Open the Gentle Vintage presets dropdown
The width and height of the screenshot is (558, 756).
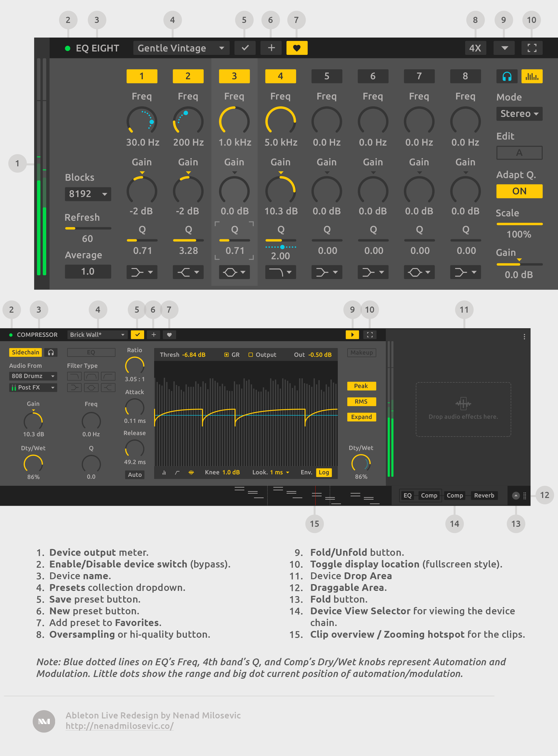click(181, 48)
